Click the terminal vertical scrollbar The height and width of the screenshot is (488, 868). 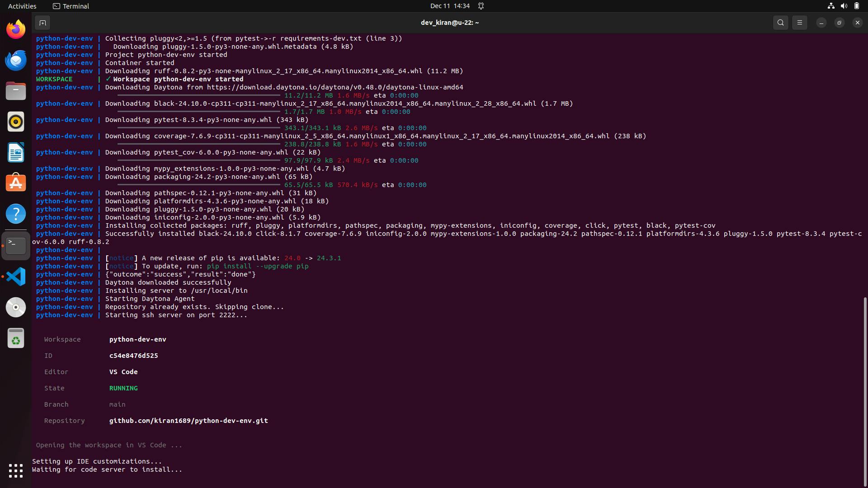[865, 391]
